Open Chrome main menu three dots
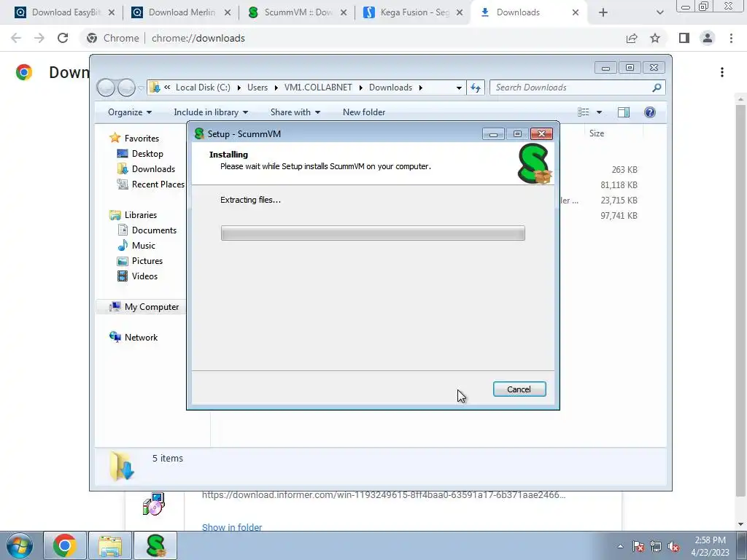The height and width of the screenshot is (560, 747). point(731,38)
